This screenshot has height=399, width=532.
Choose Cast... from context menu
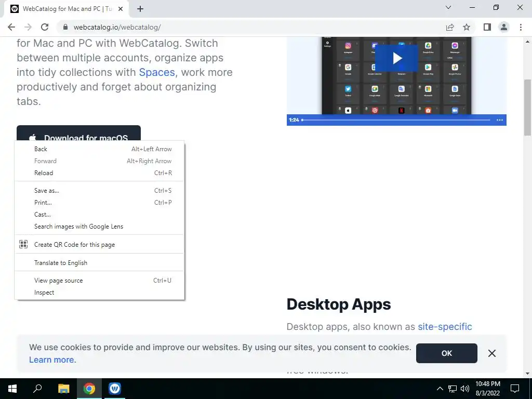click(x=99, y=215)
